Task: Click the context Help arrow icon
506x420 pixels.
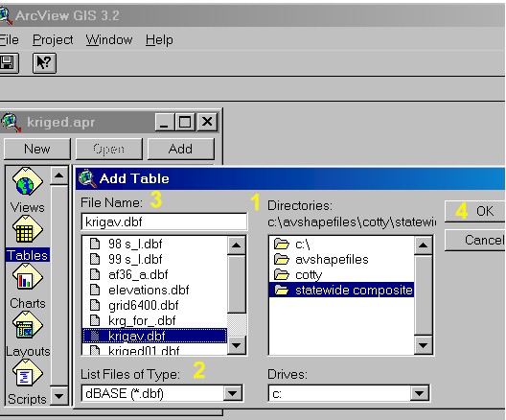Action: (x=44, y=63)
